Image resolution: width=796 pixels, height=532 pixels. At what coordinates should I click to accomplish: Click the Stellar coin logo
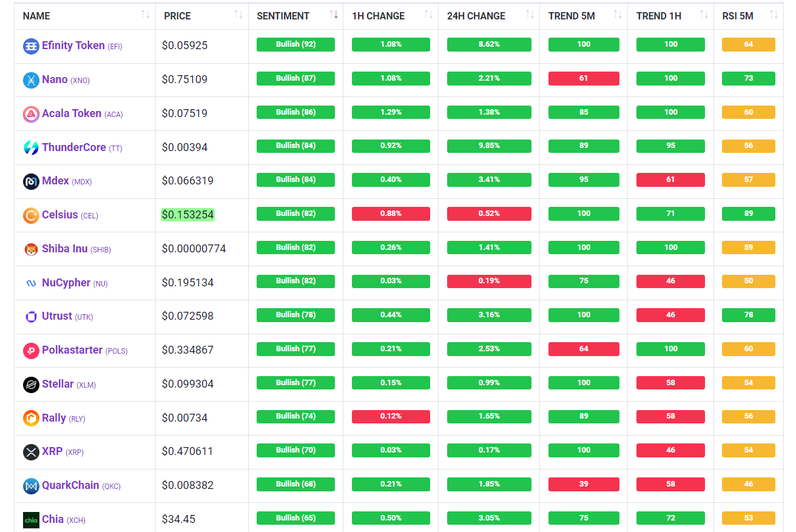click(31, 385)
